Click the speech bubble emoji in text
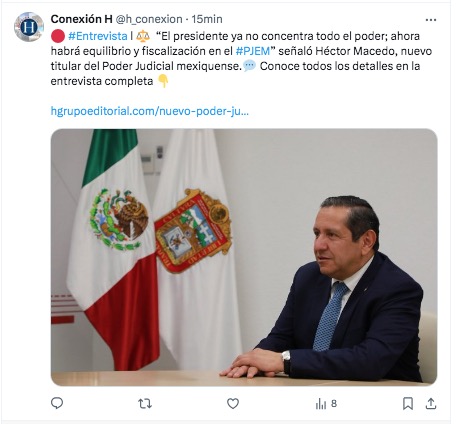 coord(250,66)
